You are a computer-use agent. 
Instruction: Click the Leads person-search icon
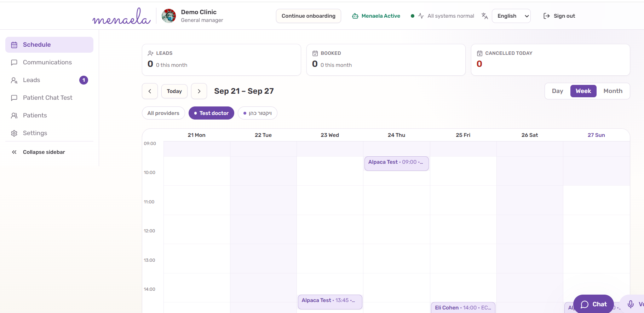14,80
